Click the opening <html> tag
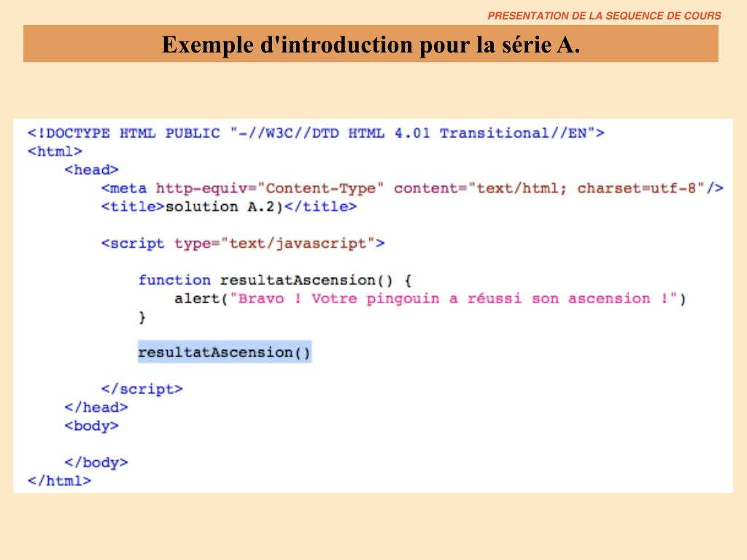Image resolution: width=747 pixels, height=560 pixels. [x=55, y=152]
